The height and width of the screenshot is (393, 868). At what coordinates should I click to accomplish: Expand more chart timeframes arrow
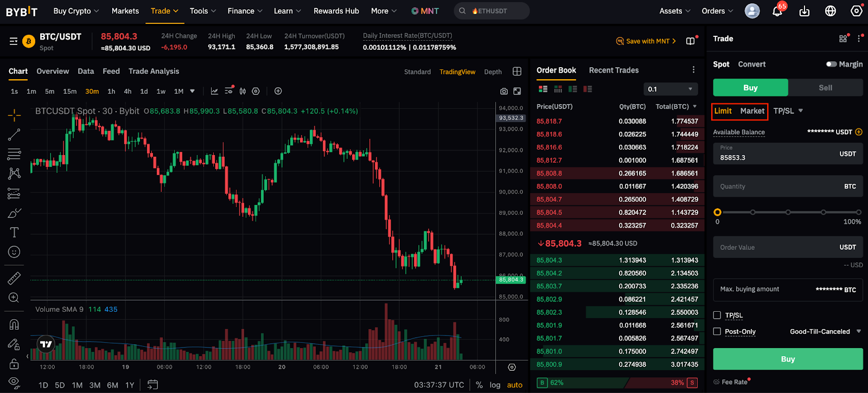tap(192, 91)
